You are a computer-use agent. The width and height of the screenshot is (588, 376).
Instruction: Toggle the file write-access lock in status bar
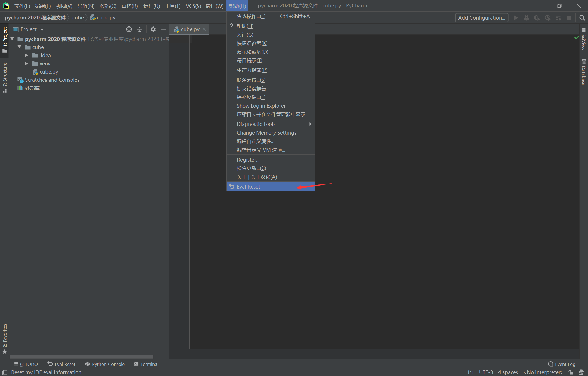(x=571, y=372)
